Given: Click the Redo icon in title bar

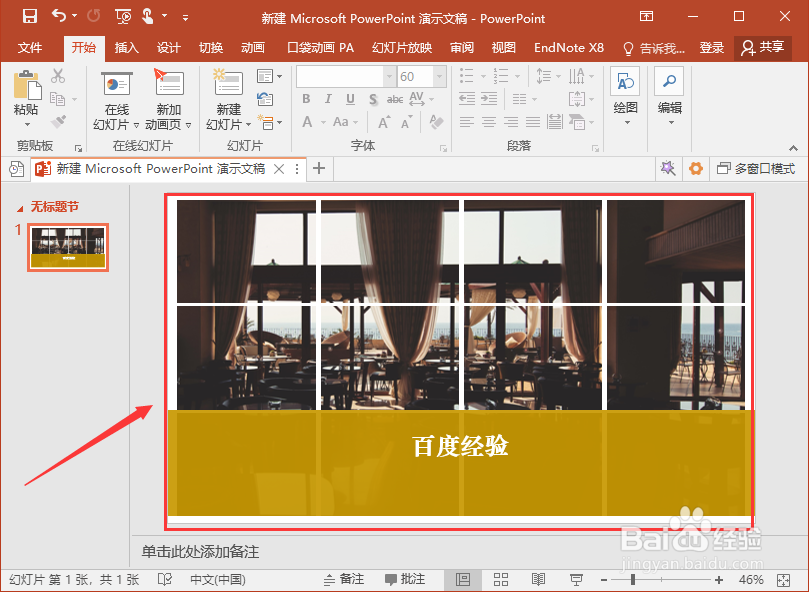Looking at the screenshot, I should pyautogui.click(x=93, y=16).
